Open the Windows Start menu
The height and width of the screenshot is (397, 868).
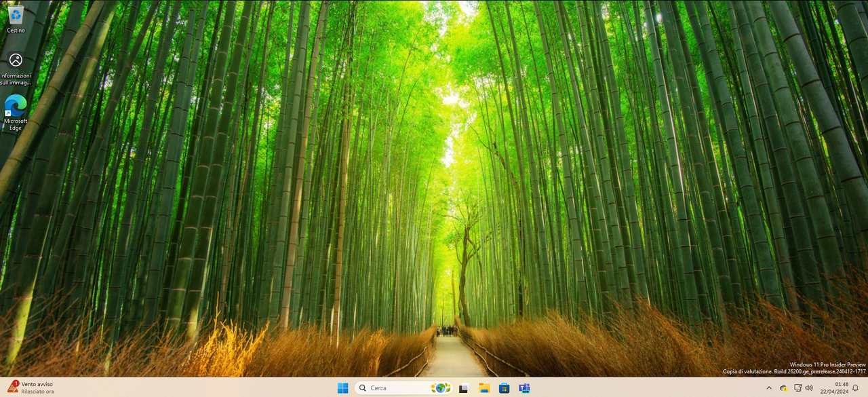tap(343, 388)
